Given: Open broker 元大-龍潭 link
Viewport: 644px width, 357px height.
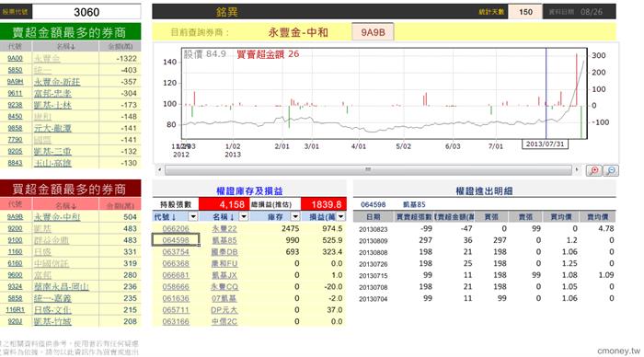Looking at the screenshot, I should (52, 128).
